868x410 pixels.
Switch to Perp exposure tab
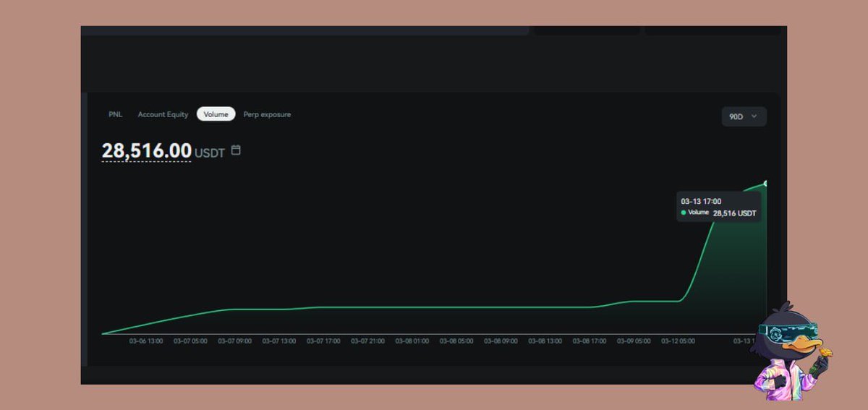267,114
